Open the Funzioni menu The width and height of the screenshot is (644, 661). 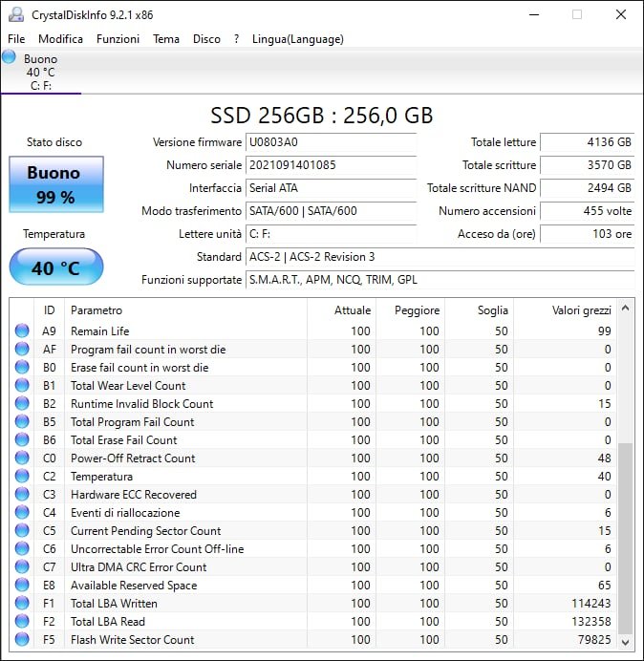coord(118,39)
